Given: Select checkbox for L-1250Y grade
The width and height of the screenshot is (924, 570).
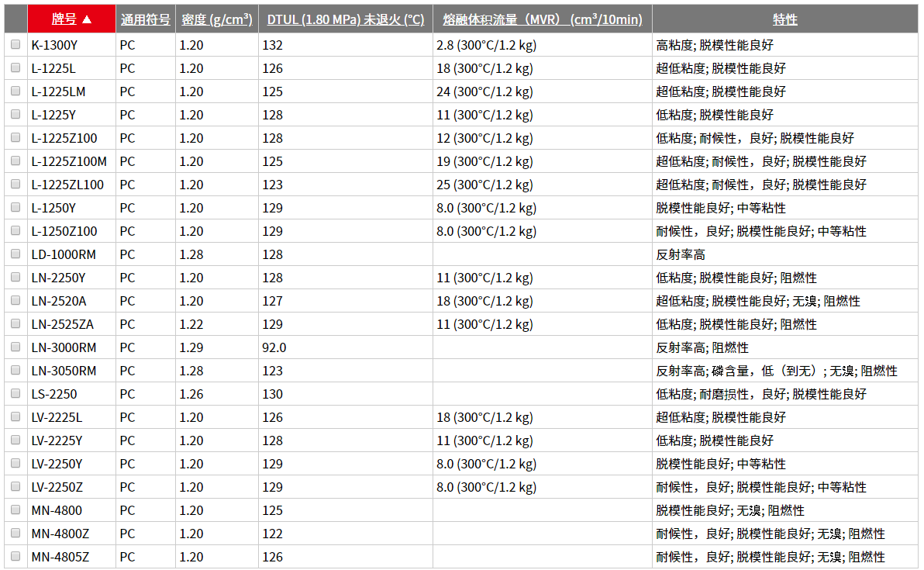Looking at the screenshot, I should point(16,208).
